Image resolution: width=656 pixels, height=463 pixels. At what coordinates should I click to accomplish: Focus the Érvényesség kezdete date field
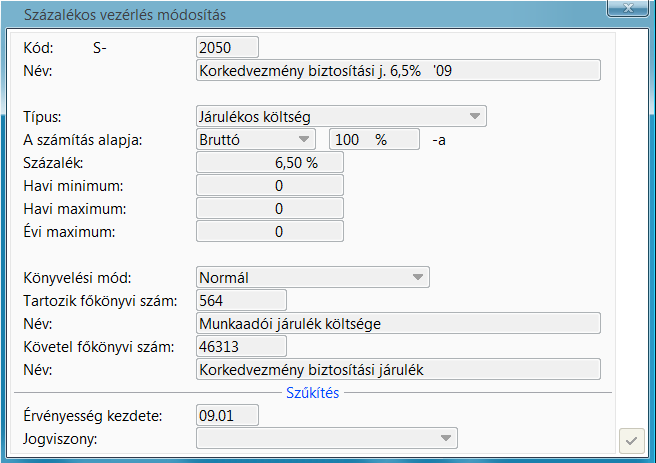(x=228, y=415)
